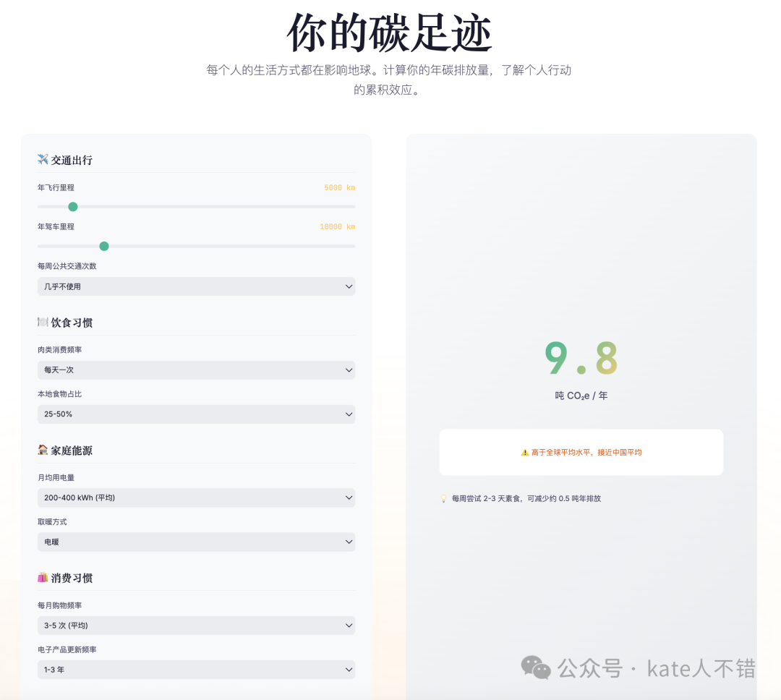Expand the 每月购物频率 dropdown
This screenshot has height=700, width=781.
point(196,625)
